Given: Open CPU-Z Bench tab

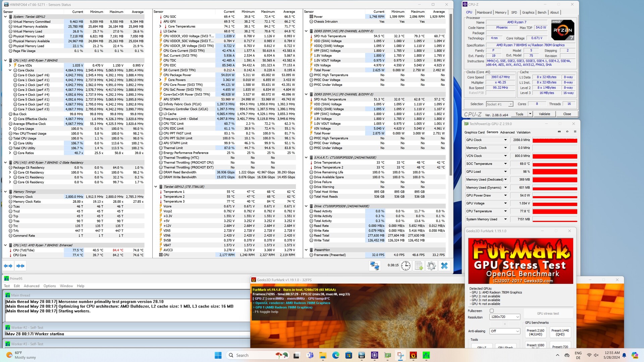Looking at the screenshot, I should point(542,12).
